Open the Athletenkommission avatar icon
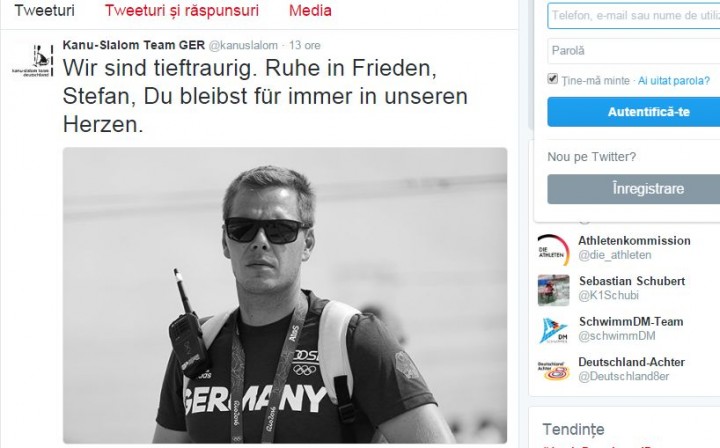Image resolution: width=720 pixels, height=448 pixels. coord(553,250)
